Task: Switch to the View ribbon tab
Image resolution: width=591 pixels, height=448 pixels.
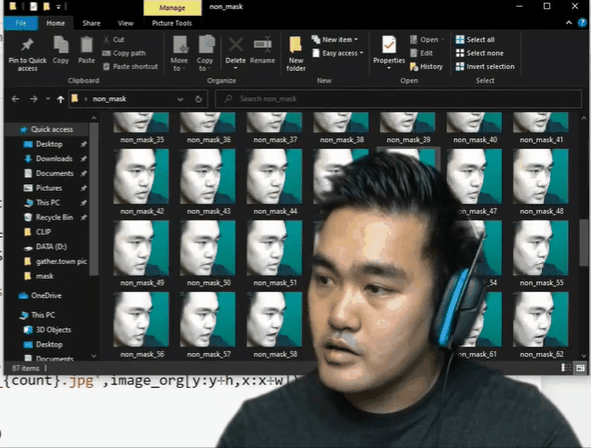Action: tap(126, 23)
